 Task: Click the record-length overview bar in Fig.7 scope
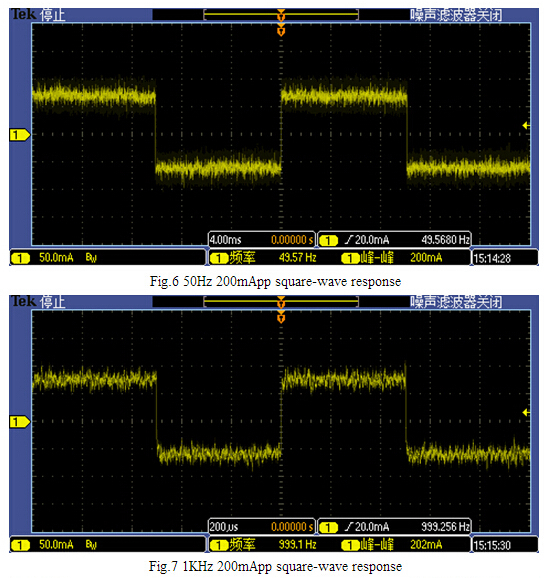coord(281,302)
